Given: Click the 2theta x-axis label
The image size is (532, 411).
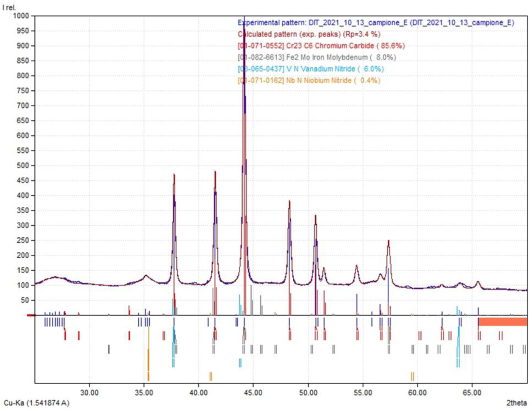Looking at the screenshot, I should click(516, 403).
